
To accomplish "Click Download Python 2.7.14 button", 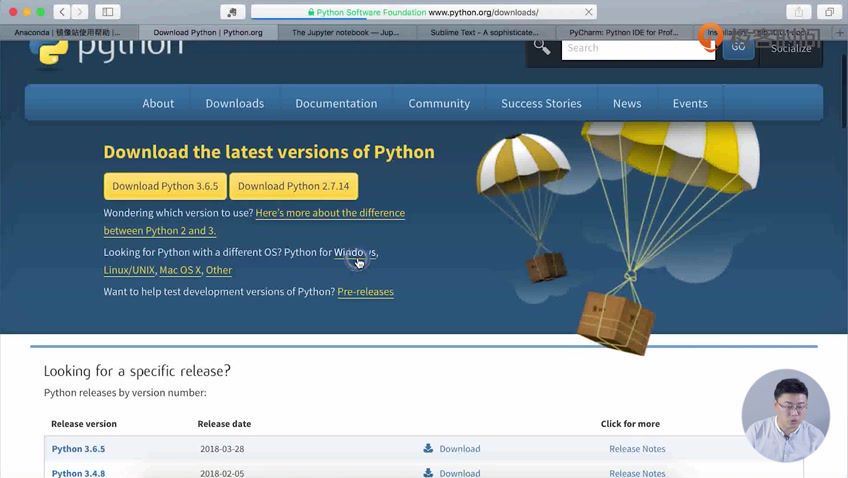I will click(294, 186).
